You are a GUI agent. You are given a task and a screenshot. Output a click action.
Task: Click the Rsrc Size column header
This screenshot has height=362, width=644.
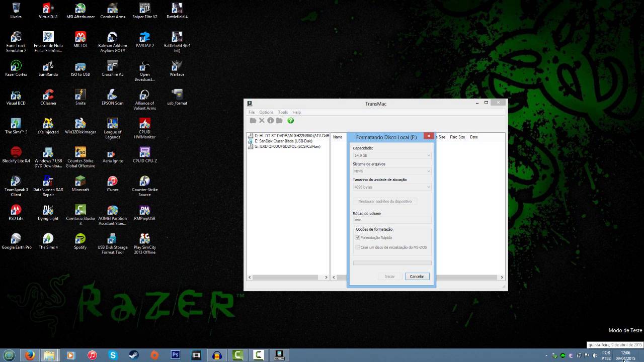click(457, 137)
